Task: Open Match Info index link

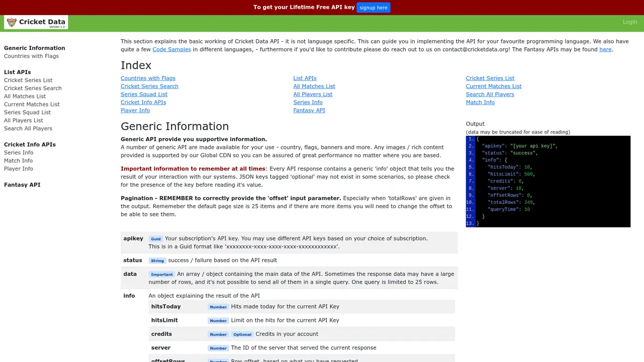Action: coord(480,102)
